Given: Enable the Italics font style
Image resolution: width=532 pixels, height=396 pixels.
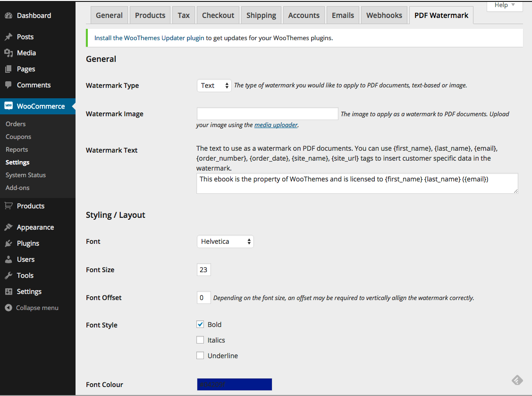Looking at the screenshot, I should click(200, 340).
